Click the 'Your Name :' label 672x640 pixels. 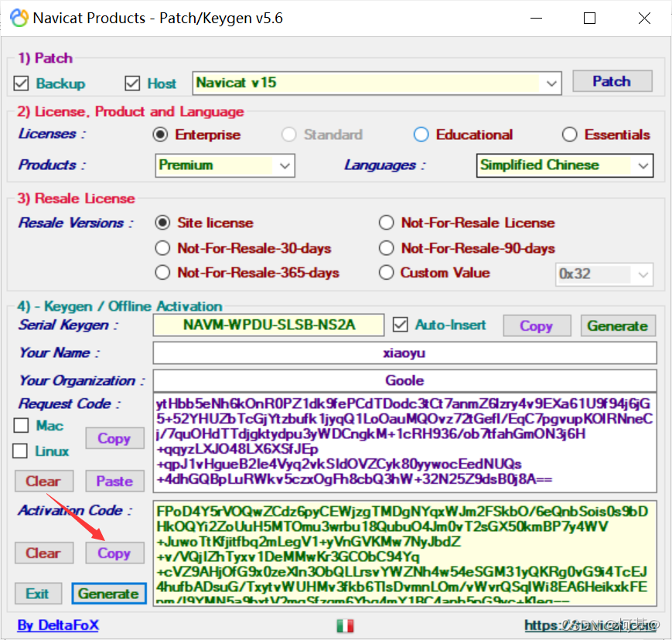59,352
